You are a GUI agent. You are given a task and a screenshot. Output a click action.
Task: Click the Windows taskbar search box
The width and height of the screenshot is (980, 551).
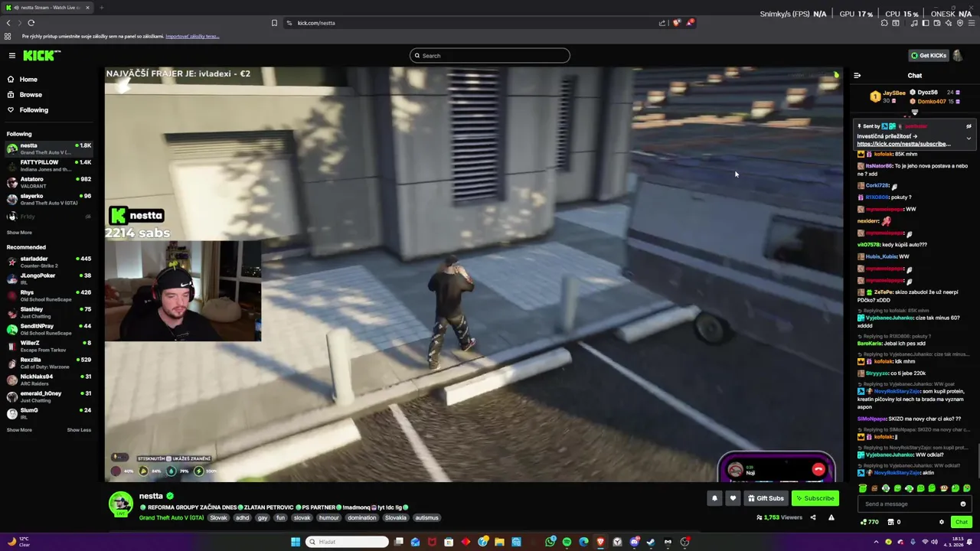(x=348, y=542)
